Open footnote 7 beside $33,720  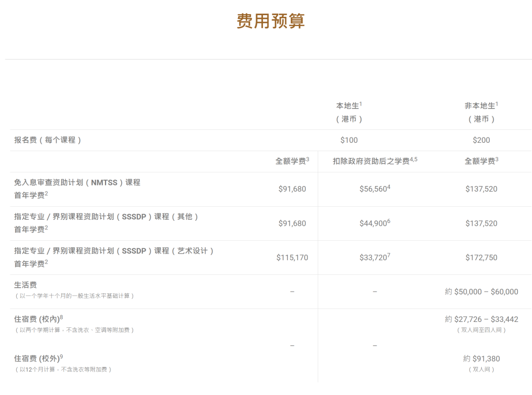tap(389, 255)
